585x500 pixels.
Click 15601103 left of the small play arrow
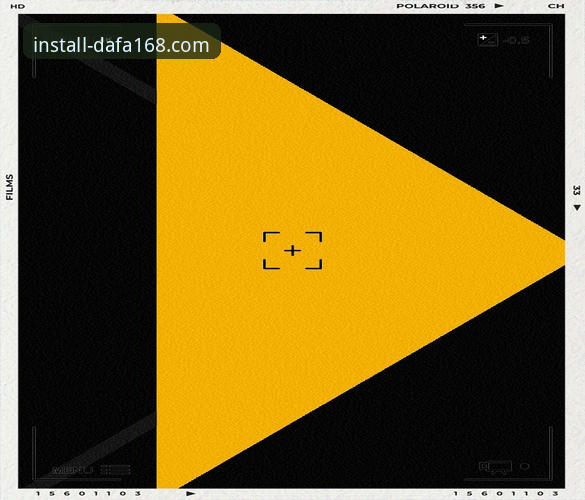[x=88, y=493]
